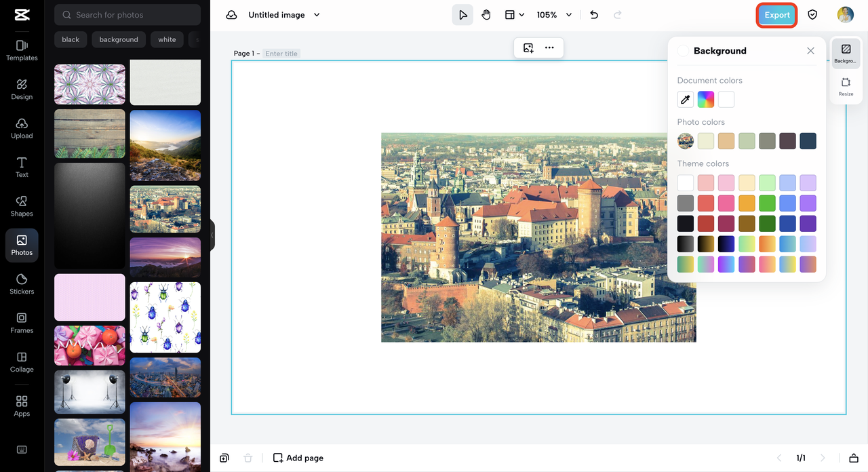Click Add page button
Screen dimensions: 868x472
(298, 458)
